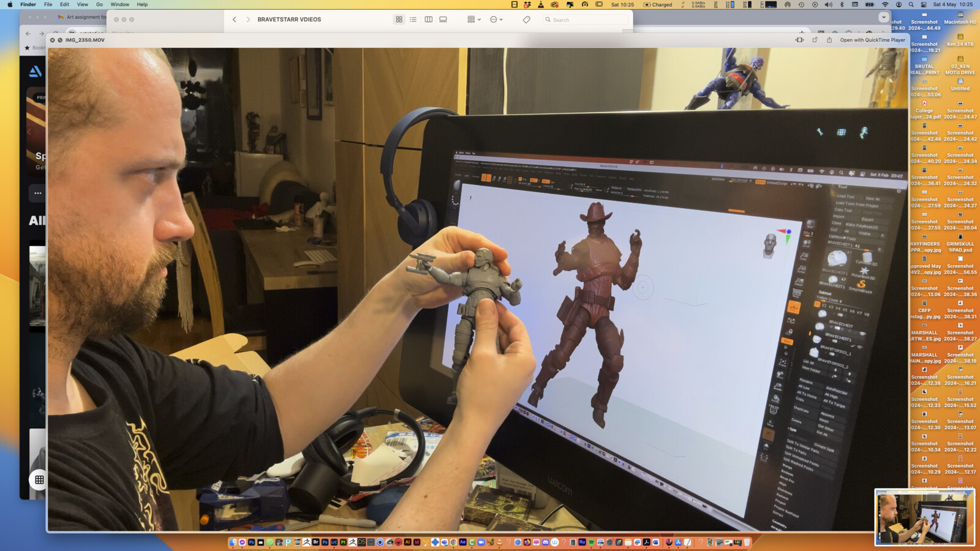Select the Art assignment browser tab
The width and height of the screenshot is (980, 551).
tap(82, 17)
